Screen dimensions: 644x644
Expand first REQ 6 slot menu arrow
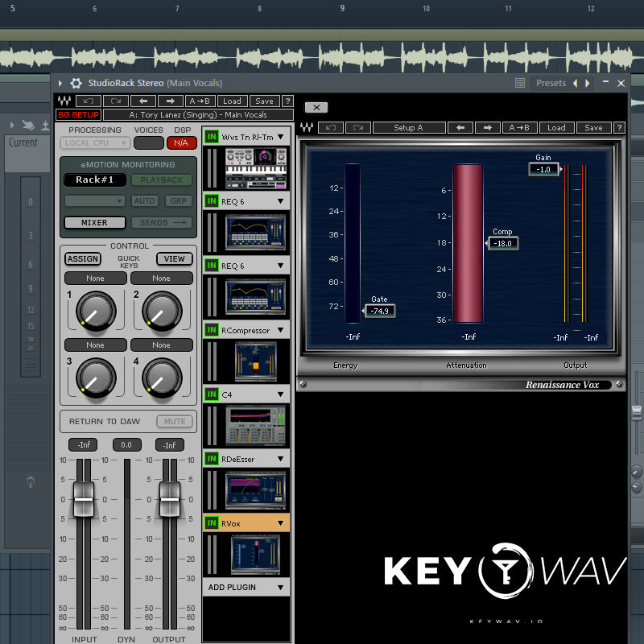280,201
